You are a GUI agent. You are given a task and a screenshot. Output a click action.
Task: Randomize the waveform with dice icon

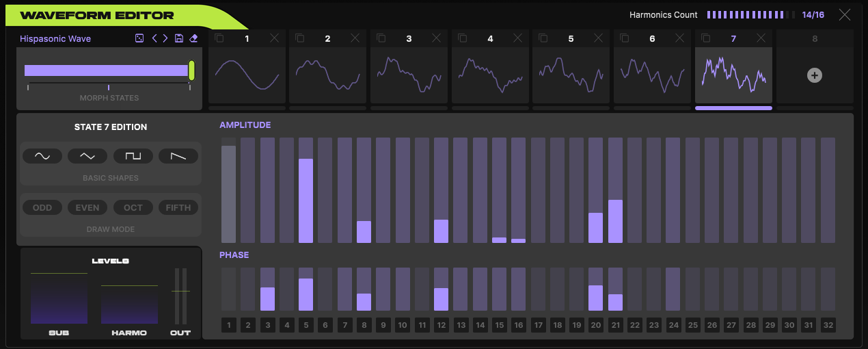point(139,39)
